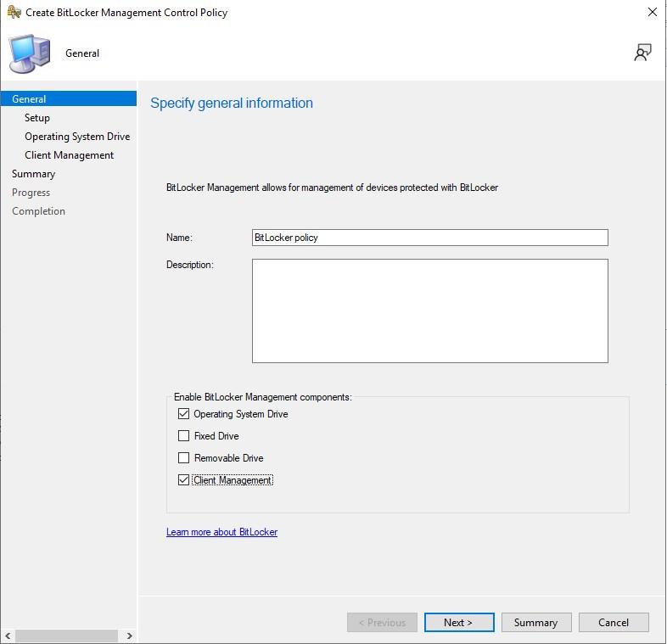Click the 'Enable BitLocker Management components:' label

263,397
